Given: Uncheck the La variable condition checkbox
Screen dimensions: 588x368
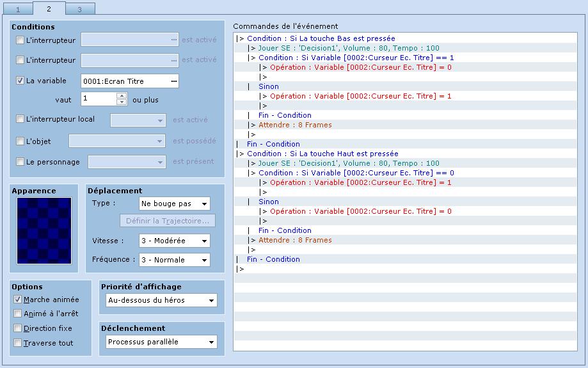Looking at the screenshot, I should click(x=20, y=80).
